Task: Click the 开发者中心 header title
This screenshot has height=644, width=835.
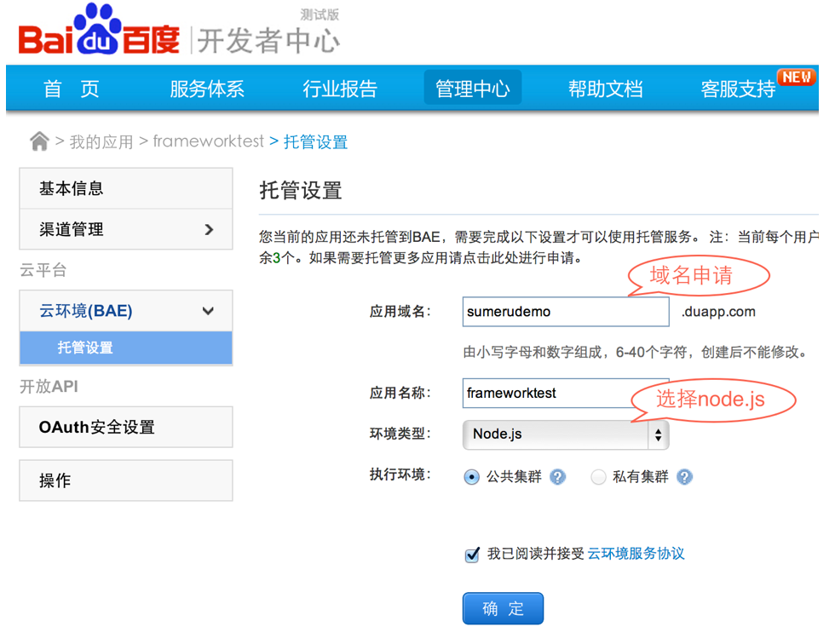Action: (x=268, y=41)
